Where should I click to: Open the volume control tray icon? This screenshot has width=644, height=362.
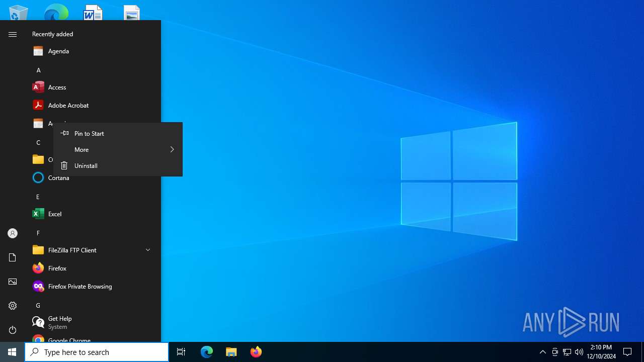[579, 352]
